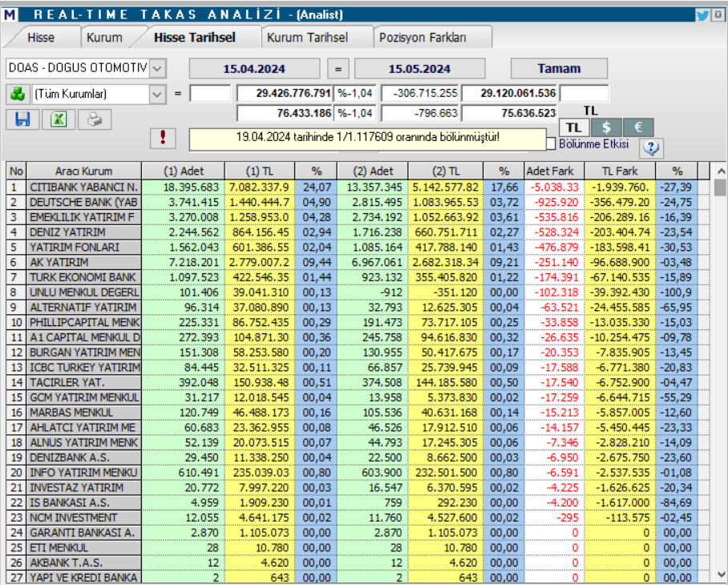This screenshot has height=585, width=728.
Task: Expand the Tüm Kurumlar dropdown list
Action: pos(158,94)
